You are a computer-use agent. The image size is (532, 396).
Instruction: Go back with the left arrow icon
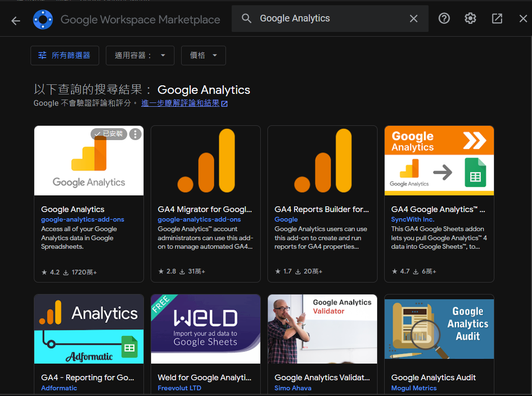16,20
